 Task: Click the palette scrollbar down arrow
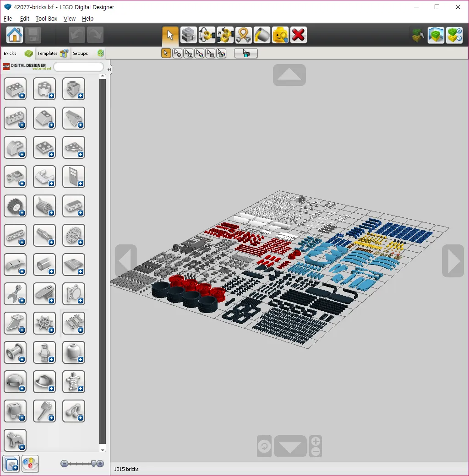point(103,450)
